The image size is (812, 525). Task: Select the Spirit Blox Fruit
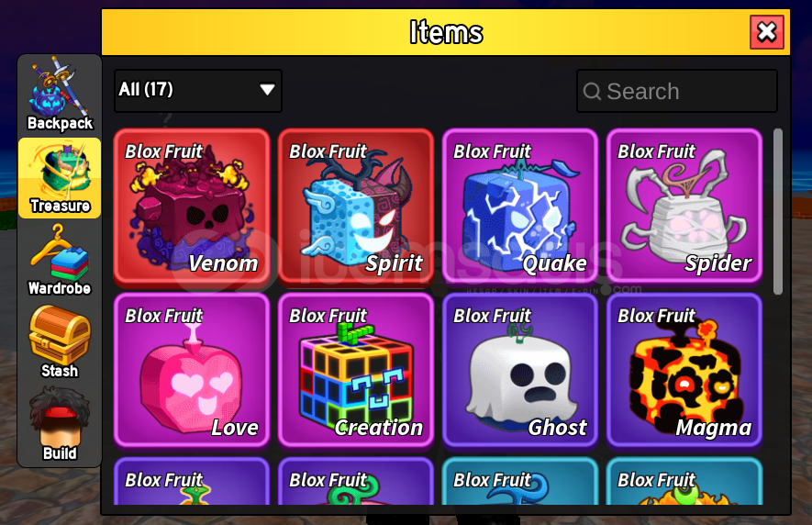coord(356,207)
